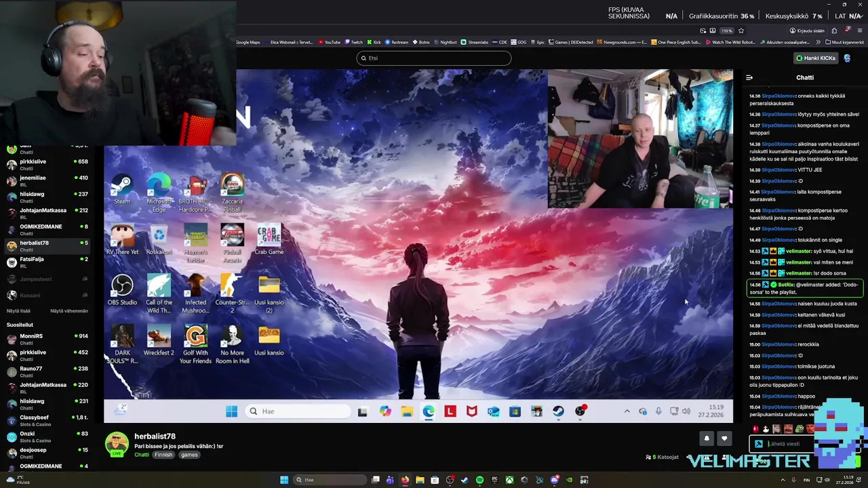Open the Heaven's Ladder desktop icon

(x=195, y=243)
